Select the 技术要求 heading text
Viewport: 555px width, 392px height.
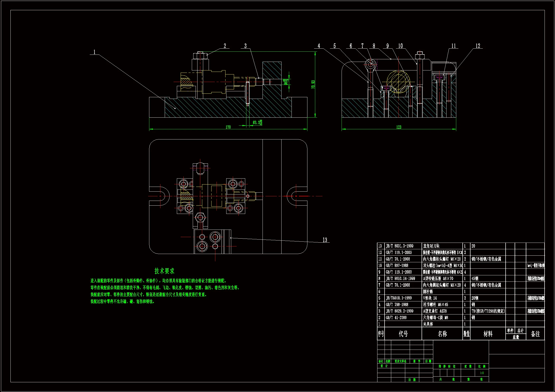tap(164, 271)
